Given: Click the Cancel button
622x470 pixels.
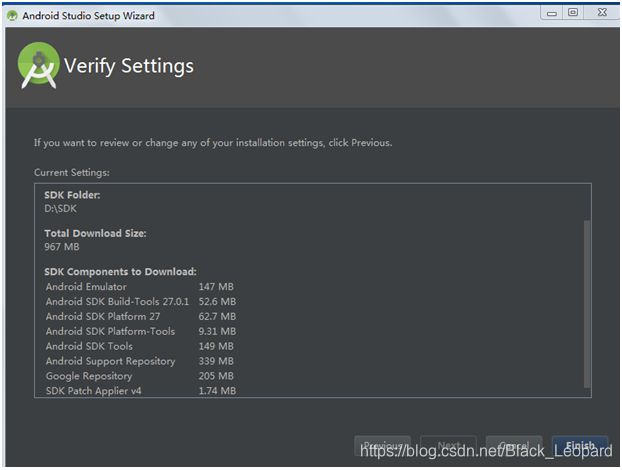Looking at the screenshot, I should click(514, 446).
